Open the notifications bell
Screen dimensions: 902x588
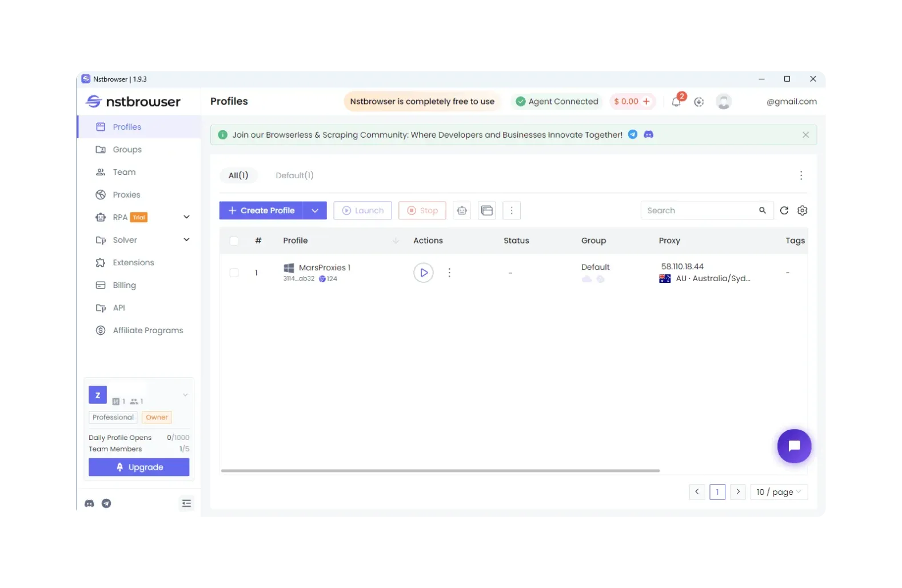tap(677, 101)
